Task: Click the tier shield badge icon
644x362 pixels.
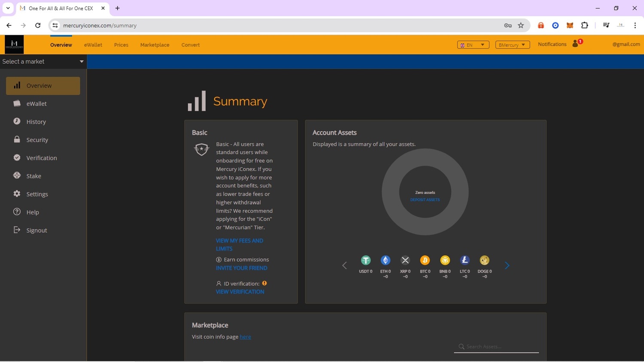Action: 201,149
